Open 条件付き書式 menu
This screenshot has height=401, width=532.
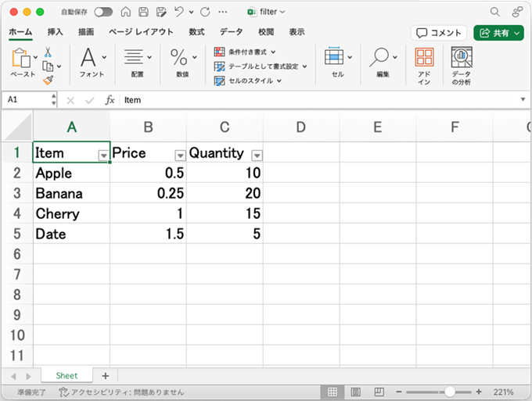(245, 52)
